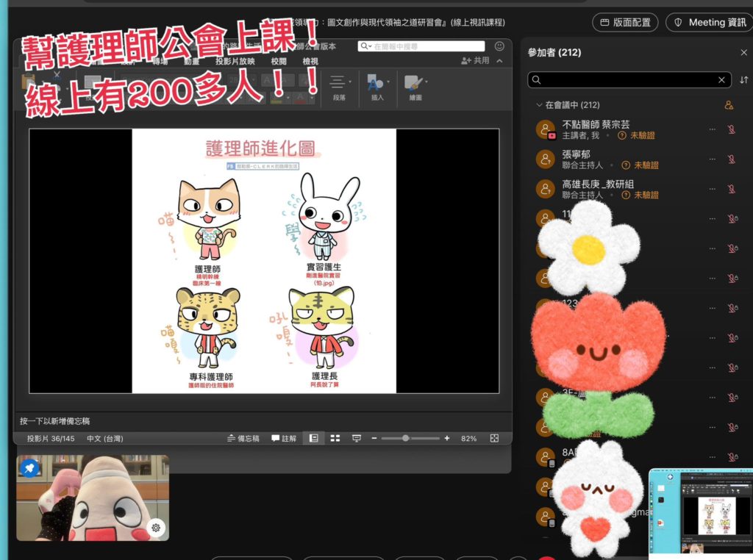Start slideshow from the status bar icon

[x=357, y=438]
